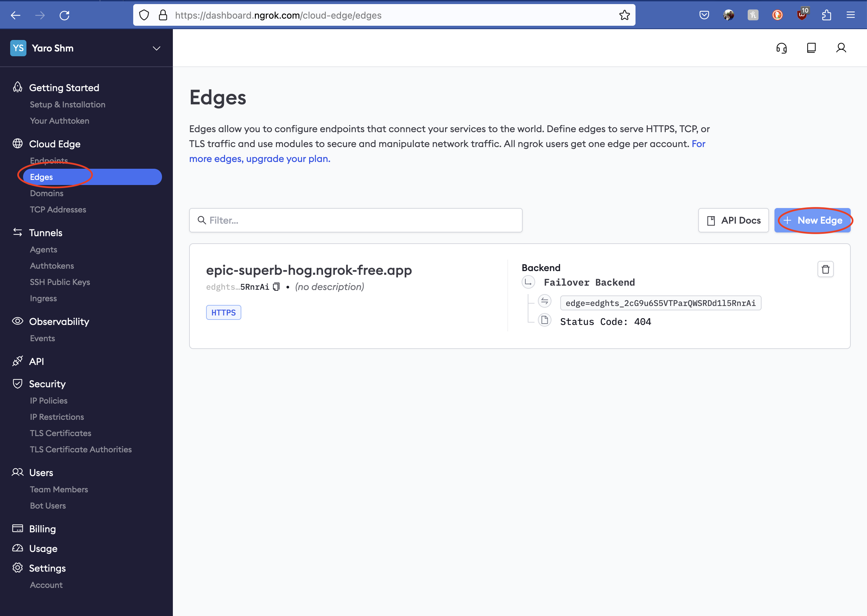Open the browser hamburger menu

click(850, 15)
